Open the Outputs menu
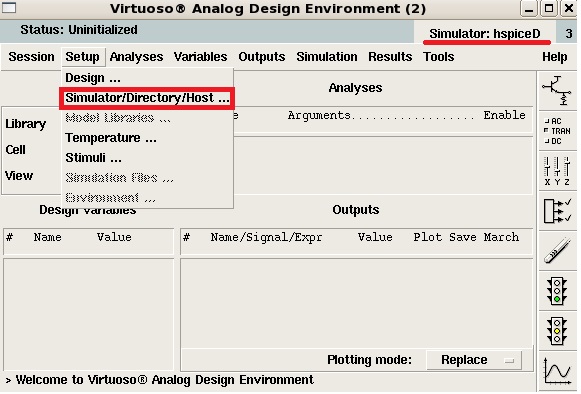 [x=262, y=57]
